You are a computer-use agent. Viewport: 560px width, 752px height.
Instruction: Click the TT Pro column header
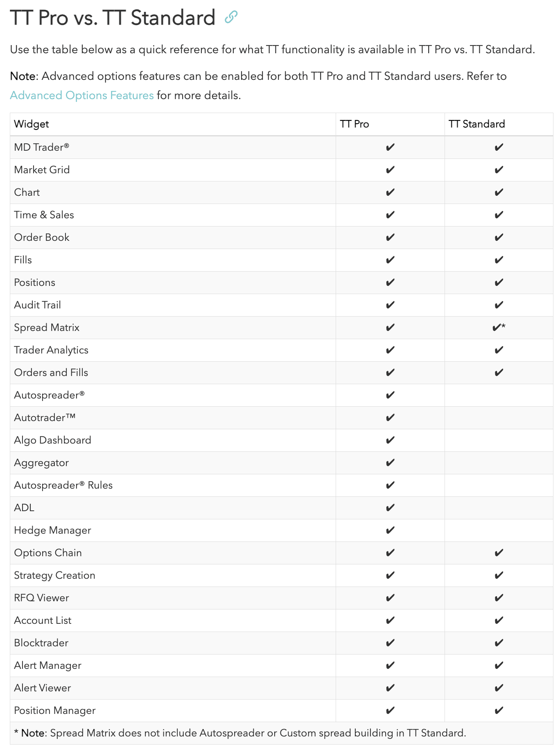(x=355, y=124)
